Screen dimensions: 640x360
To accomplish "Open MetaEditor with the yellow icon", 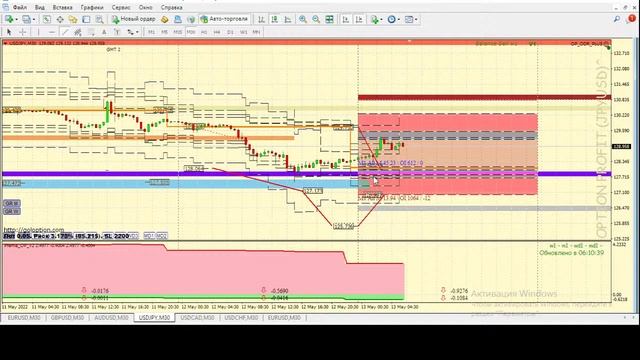I will 165,19.
